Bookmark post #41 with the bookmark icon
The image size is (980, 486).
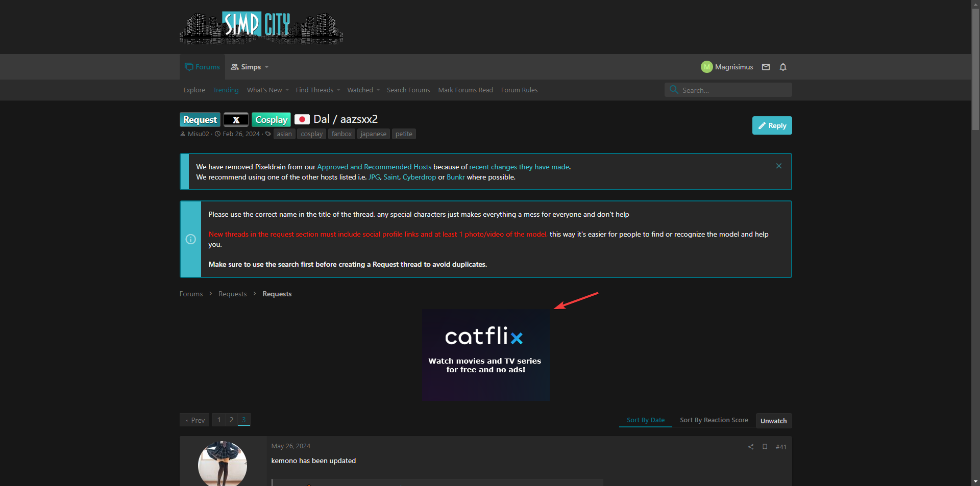[765, 447]
